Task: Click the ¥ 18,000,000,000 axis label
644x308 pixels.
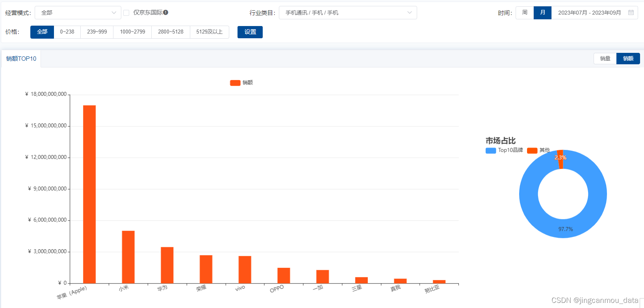Action: [46, 94]
